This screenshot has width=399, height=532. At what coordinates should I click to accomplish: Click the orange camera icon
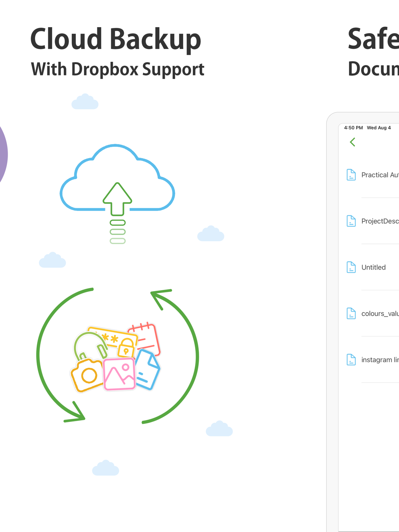(87, 375)
